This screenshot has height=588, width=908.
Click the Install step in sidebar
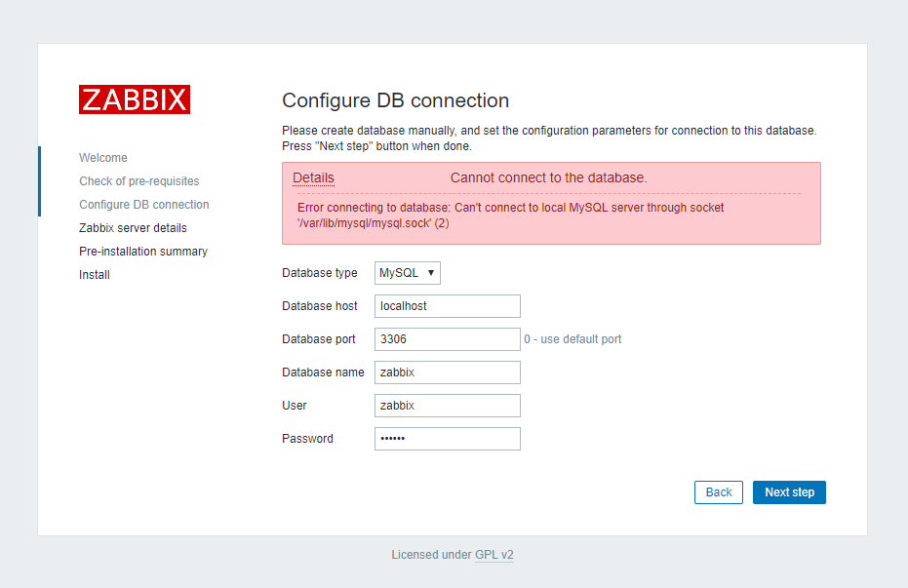click(x=94, y=274)
